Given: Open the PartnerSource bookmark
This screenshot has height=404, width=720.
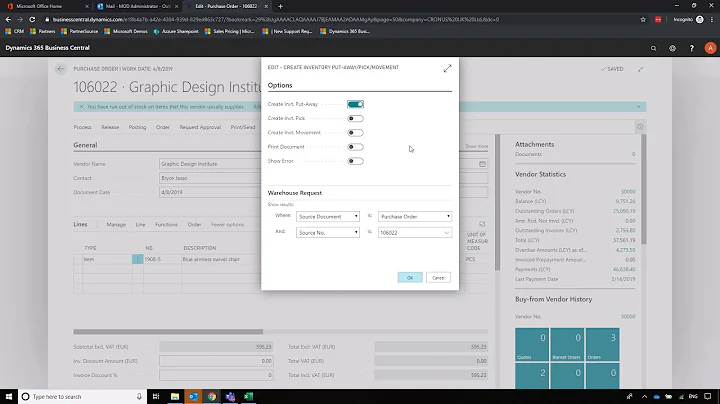Looking at the screenshot, I should [79, 31].
